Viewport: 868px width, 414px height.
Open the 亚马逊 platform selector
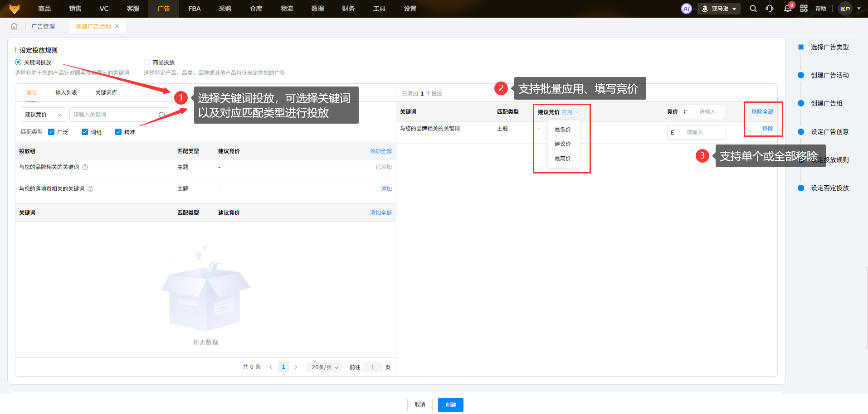(719, 9)
